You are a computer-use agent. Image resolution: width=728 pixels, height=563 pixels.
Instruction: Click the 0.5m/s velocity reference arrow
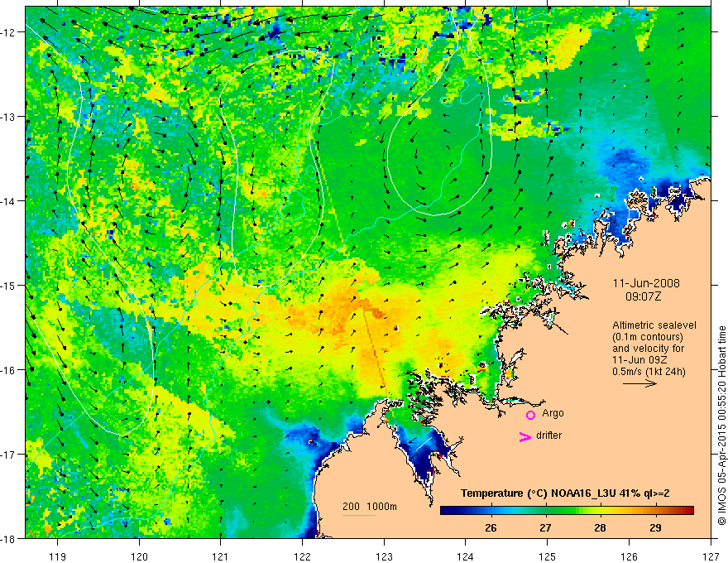coord(639,383)
